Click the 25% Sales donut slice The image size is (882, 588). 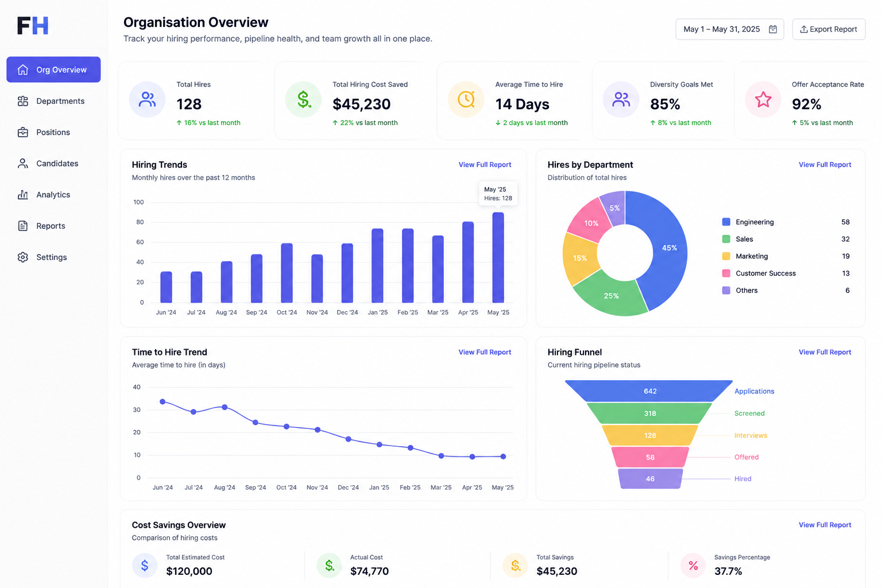click(x=611, y=296)
